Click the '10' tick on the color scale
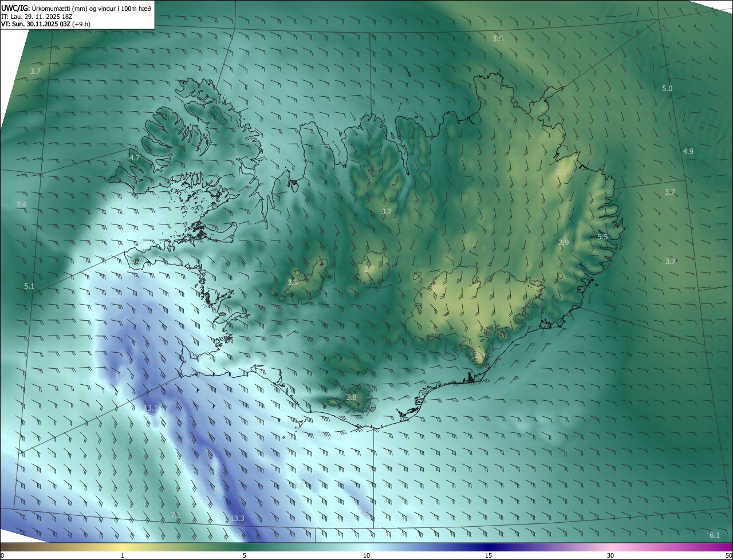733x560 pixels. click(x=366, y=556)
